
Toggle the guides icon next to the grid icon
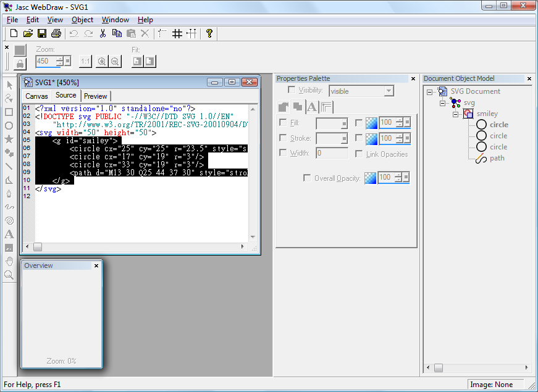(x=191, y=33)
